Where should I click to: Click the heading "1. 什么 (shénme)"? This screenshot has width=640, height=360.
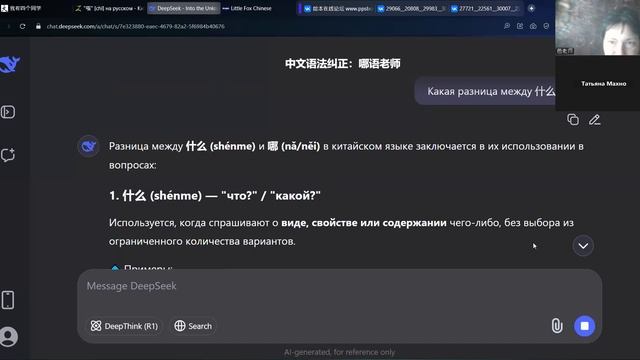click(x=215, y=196)
